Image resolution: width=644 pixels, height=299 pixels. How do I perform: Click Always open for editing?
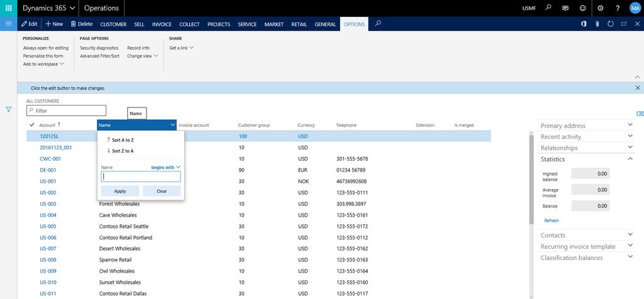[x=45, y=48]
